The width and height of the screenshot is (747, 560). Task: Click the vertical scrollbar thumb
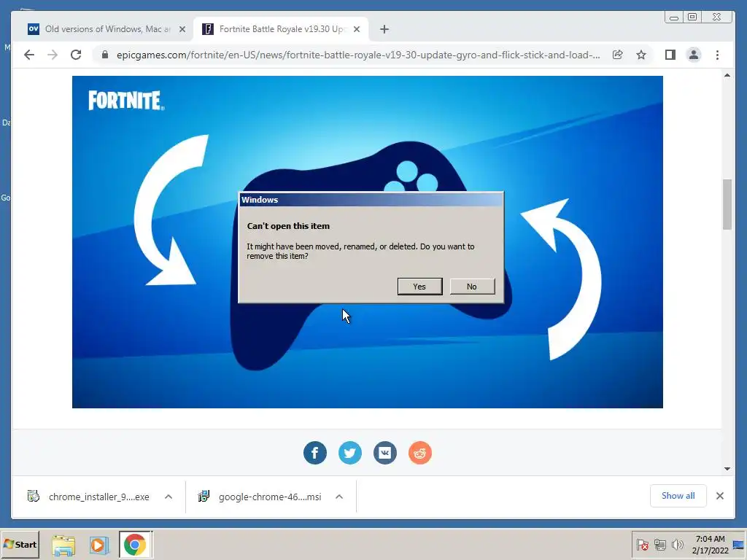pos(727,204)
